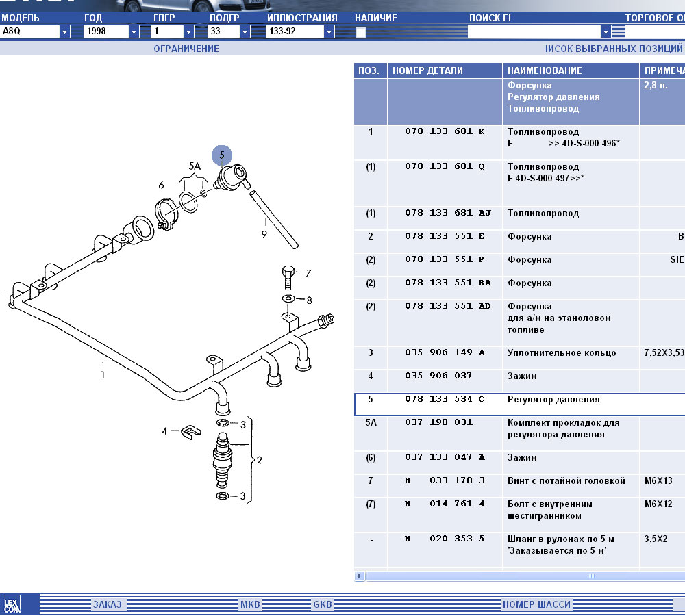Open the ИЛЛЮСТРАЦИЯ dropdown showing 133-92
The image size is (685, 616).
329,31
